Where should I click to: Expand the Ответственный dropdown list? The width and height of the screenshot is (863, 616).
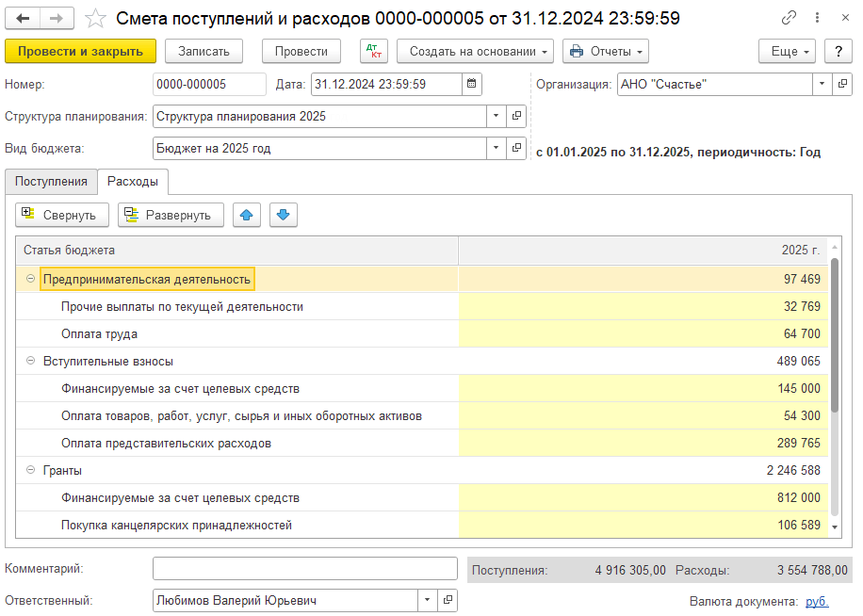427,600
